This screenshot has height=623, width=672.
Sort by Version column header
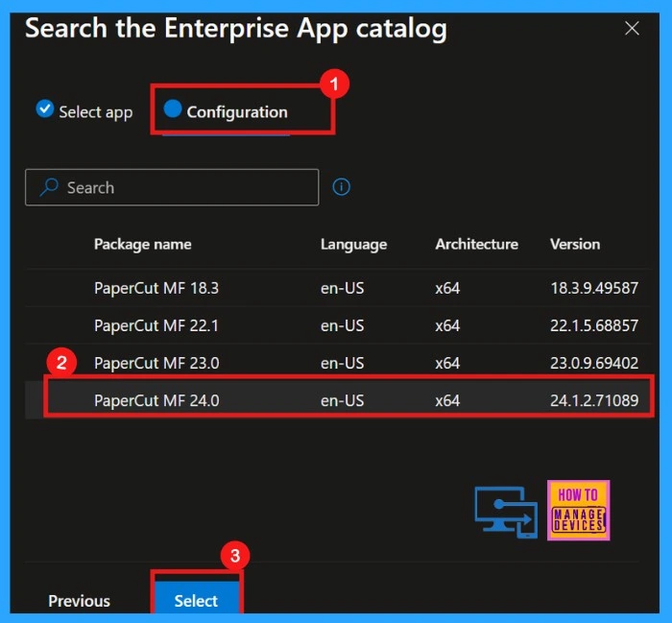(x=575, y=244)
